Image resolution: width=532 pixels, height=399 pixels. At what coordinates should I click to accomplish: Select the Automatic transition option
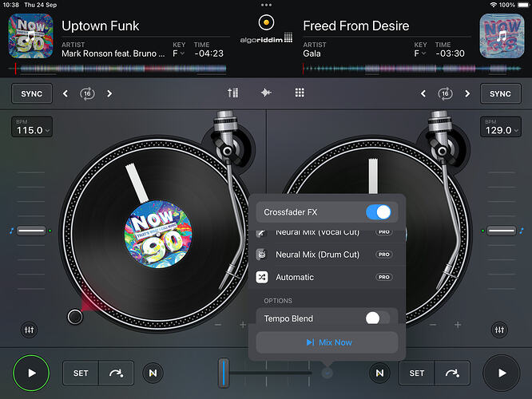[x=327, y=277]
